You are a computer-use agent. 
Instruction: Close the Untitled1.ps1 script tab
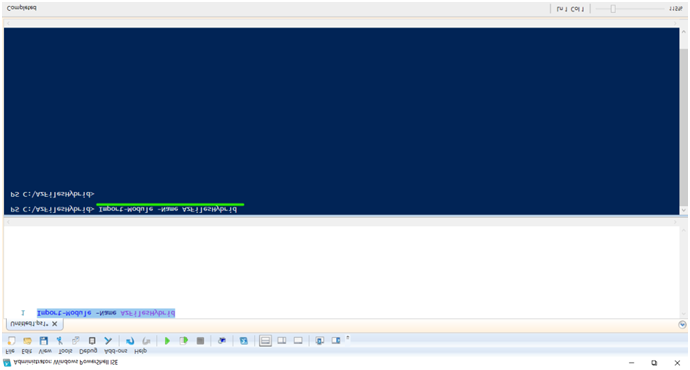tap(55, 324)
